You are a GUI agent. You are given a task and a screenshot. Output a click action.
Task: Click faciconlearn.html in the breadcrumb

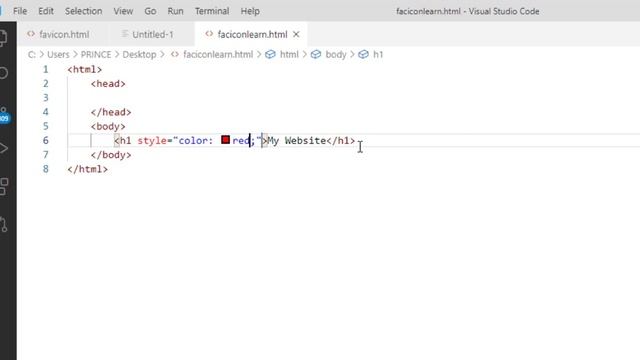point(218,54)
